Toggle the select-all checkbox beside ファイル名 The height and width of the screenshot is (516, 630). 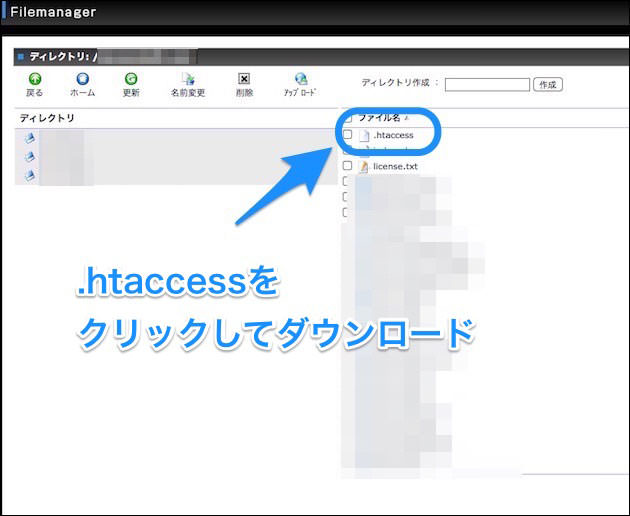pyautogui.click(x=348, y=118)
